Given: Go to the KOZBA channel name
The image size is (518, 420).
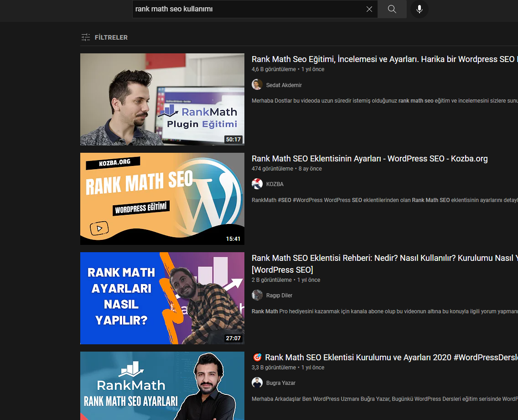Looking at the screenshot, I should [275, 184].
